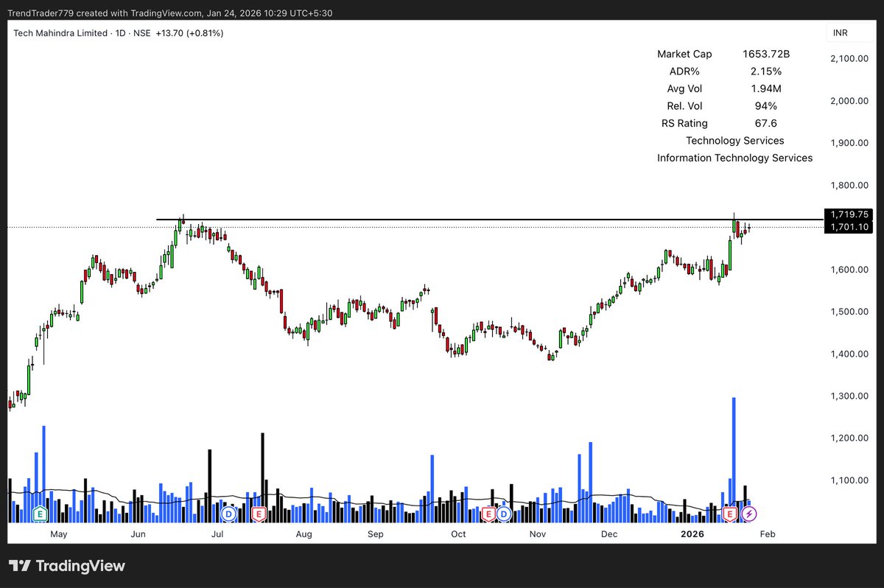Click the 1,100.00 price axis label
This screenshot has height=588, width=884.
click(x=851, y=480)
